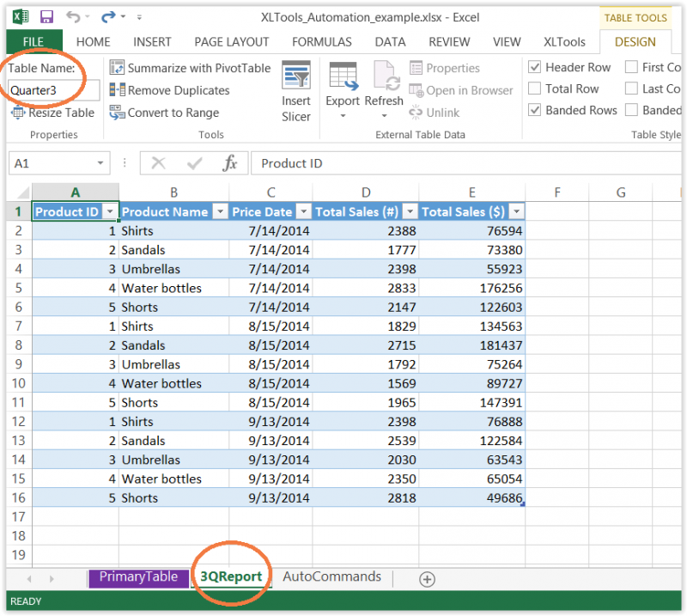687x616 pixels.
Task: Click the new sheet plus button
Action: 427,580
